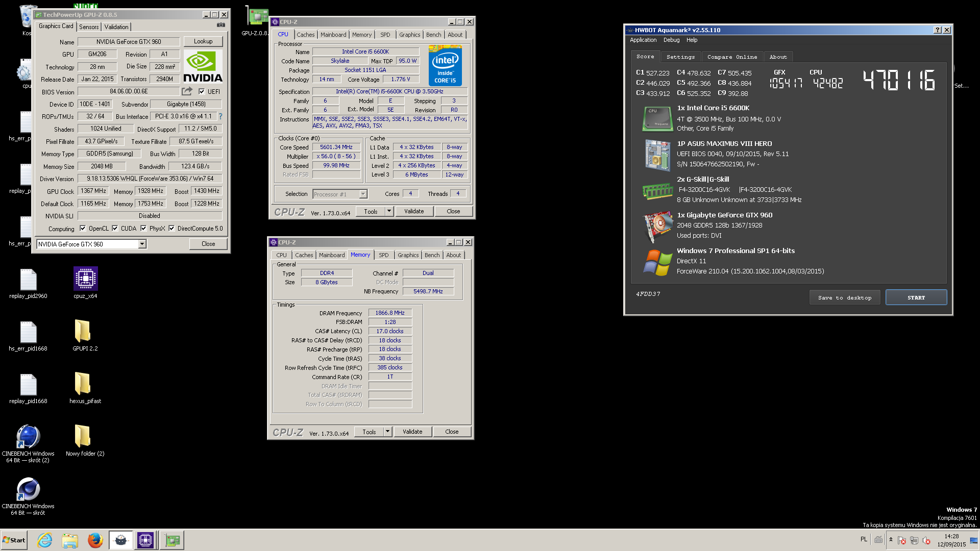Toggle the DirectCompute 5.0 checkbox
This screenshot has height=551, width=980.
click(x=171, y=229)
